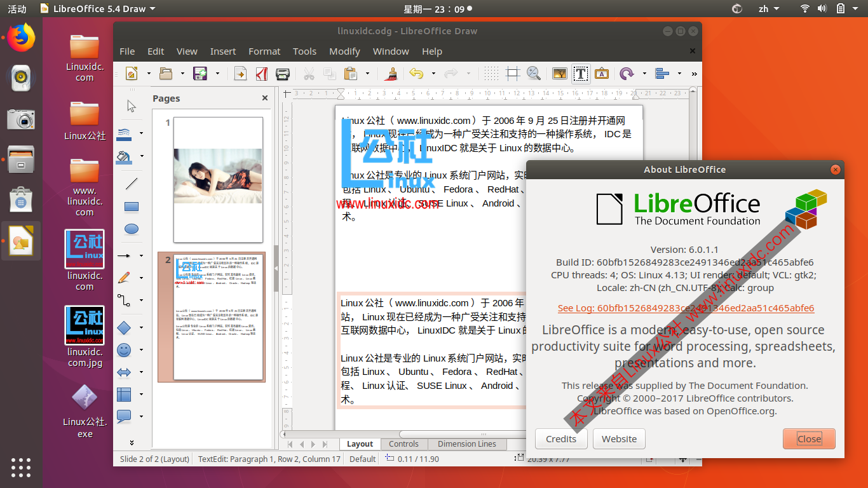The width and height of the screenshot is (868, 488).
Task: Click the Align objects icon
Action: pyautogui.click(x=662, y=74)
